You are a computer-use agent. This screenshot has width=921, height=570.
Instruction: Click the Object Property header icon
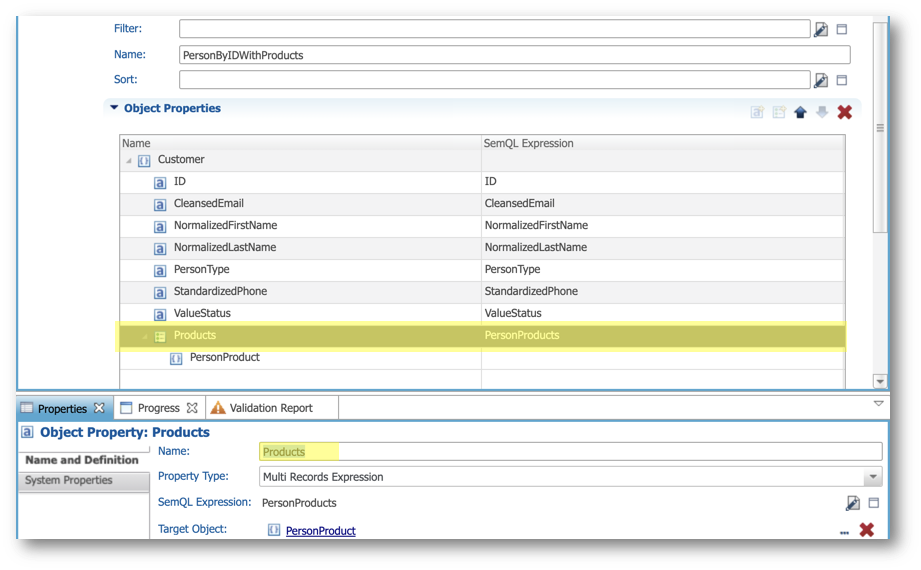pos(28,432)
